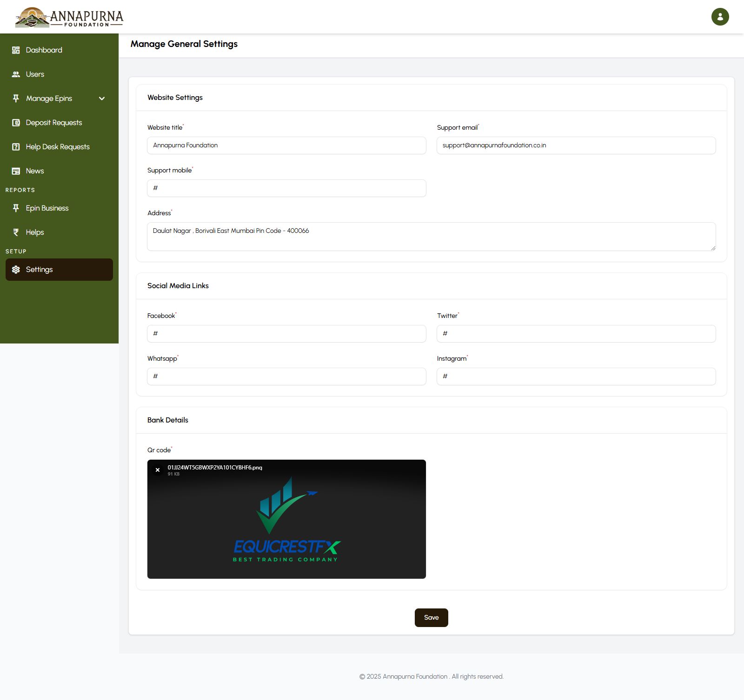The image size is (744, 700).
Task: Focus the Instagram link field
Action: tap(576, 376)
